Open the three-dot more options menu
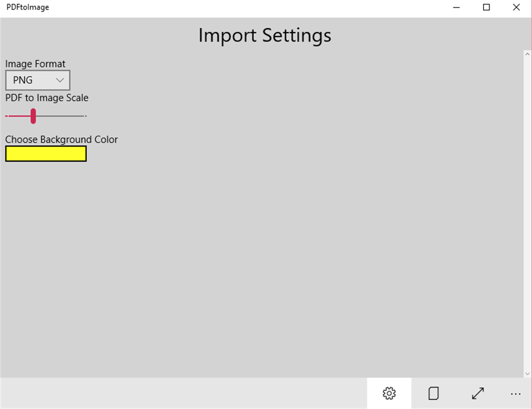This screenshot has height=409, width=532. tap(515, 393)
